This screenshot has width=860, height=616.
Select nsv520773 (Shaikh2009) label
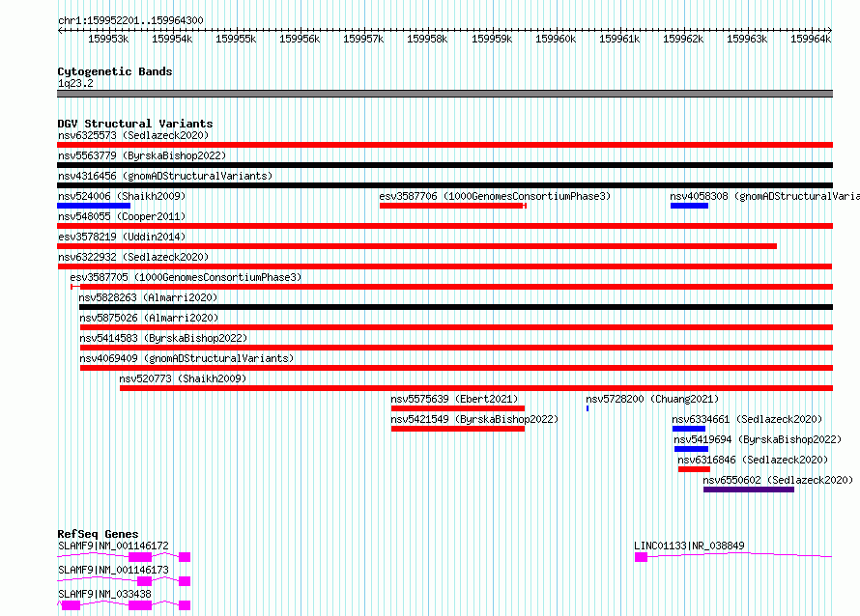click(183, 378)
